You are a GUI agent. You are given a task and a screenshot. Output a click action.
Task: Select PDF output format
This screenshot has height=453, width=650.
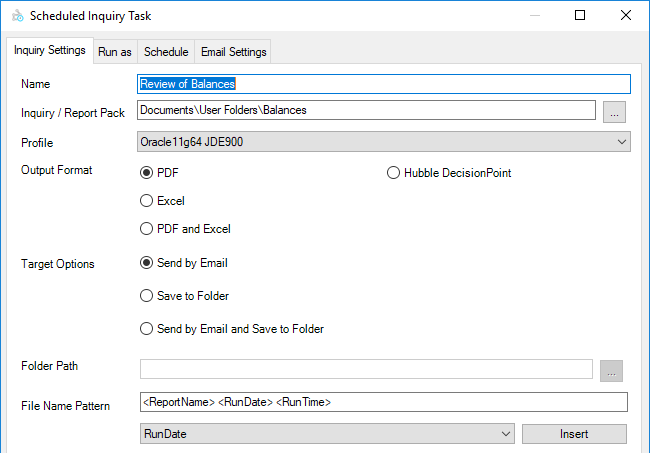point(147,173)
